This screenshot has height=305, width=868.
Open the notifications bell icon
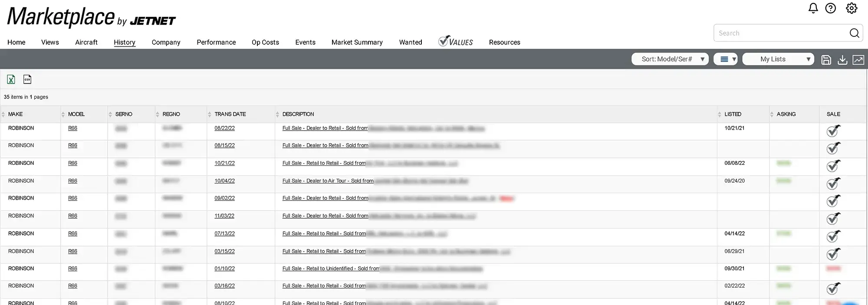(x=813, y=8)
